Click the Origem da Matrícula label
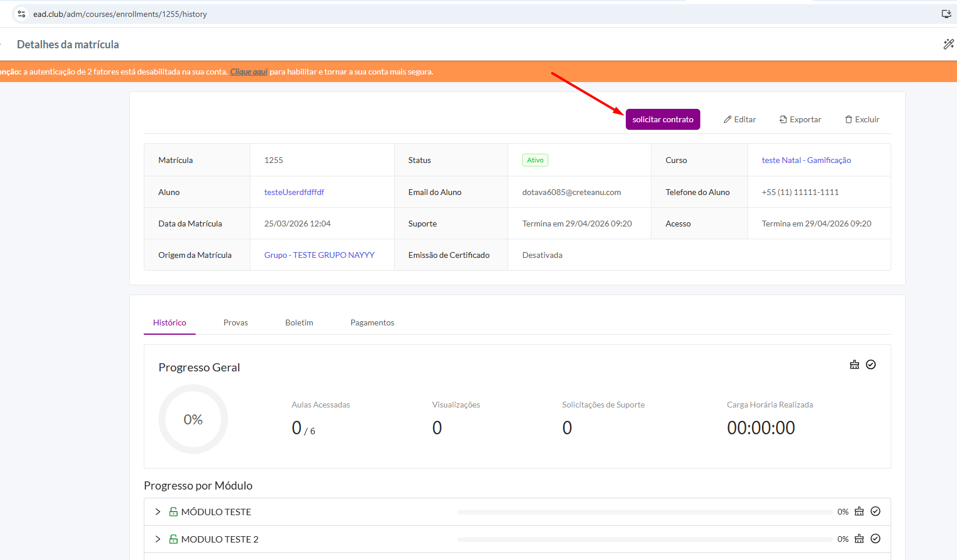957x560 pixels. [195, 255]
